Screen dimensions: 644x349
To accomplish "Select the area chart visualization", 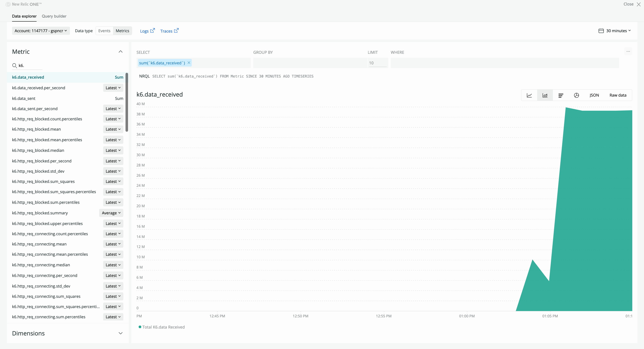I will (545, 95).
